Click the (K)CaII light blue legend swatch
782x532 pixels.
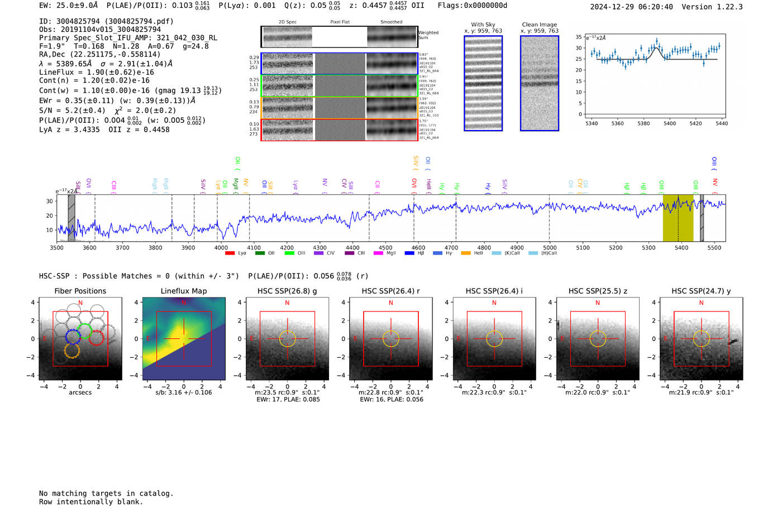point(497,253)
